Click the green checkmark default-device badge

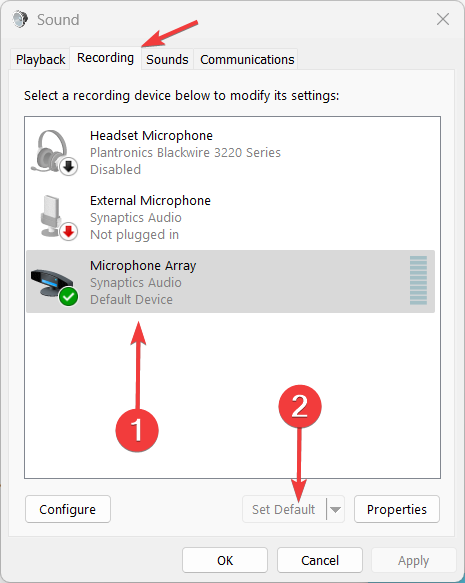68,297
